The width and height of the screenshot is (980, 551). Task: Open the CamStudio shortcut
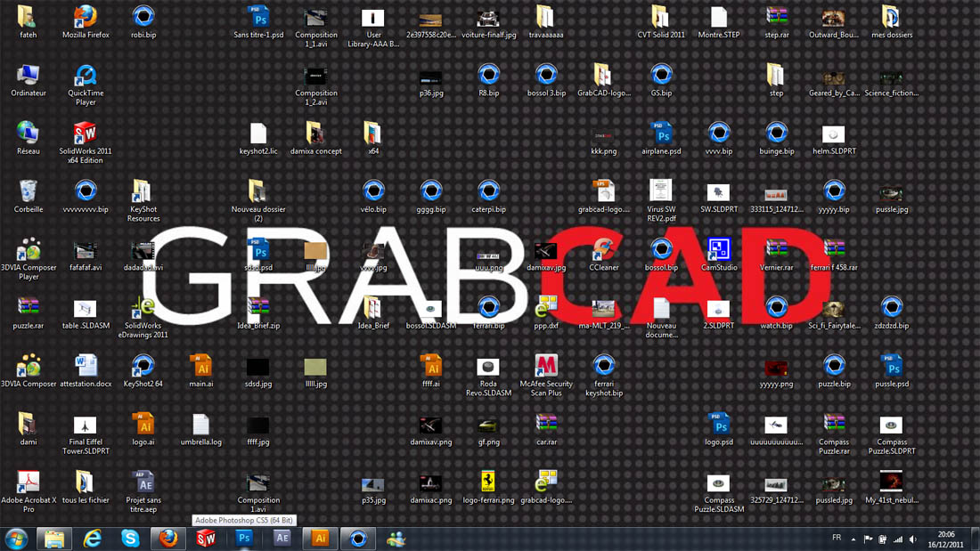(x=719, y=255)
